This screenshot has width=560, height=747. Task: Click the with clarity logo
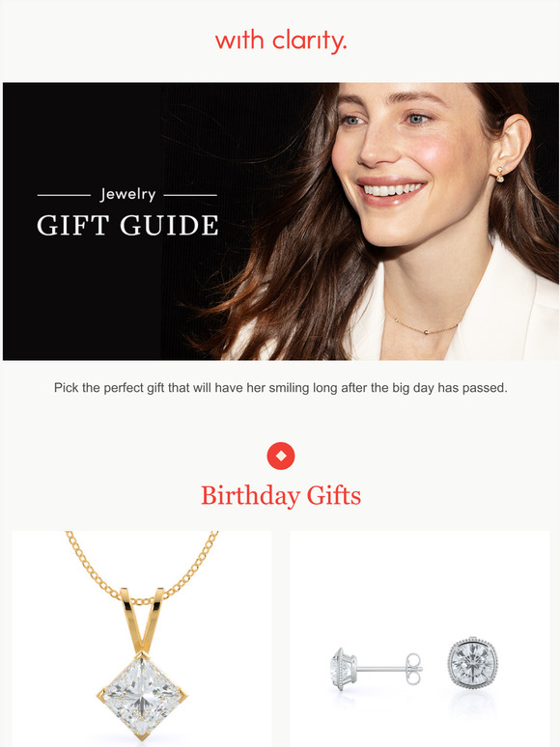pyautogui.click(x=281, y=41)
